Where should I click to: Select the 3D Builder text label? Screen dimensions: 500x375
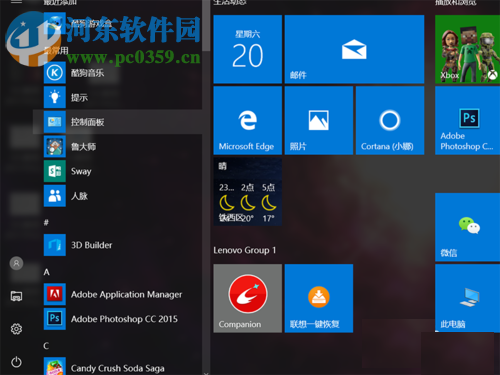92,245
